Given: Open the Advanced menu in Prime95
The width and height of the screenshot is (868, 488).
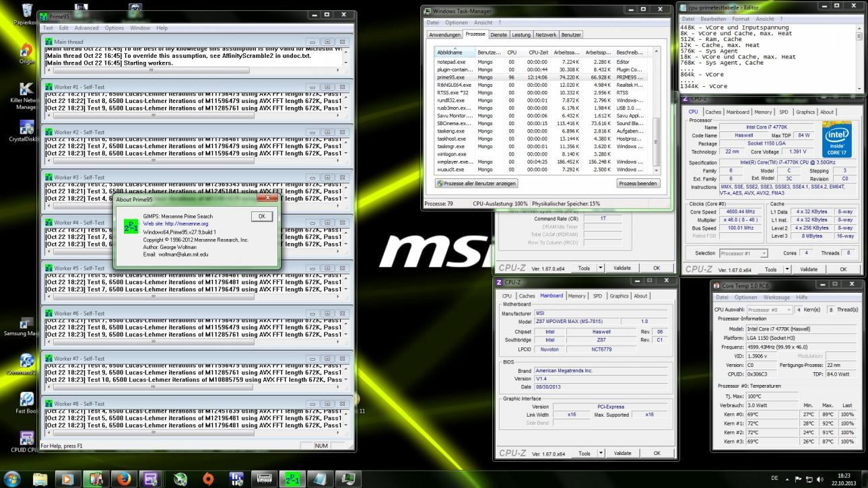Looking at the screenshot, I should coord(86,28).
